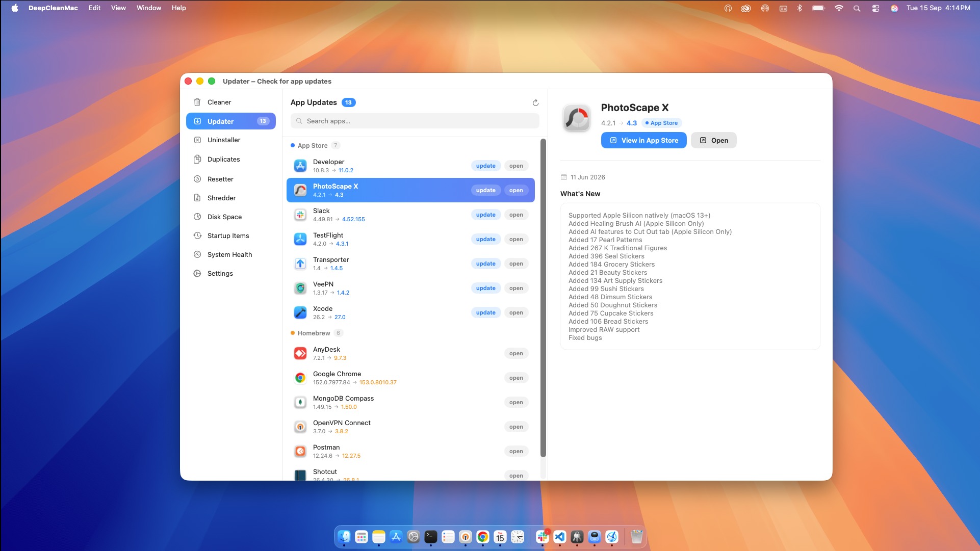The height and width of the screenshot is (551, 980).
Task: Click the VeePN app icon
Action: pyautogui.click(x=300, y=288)
